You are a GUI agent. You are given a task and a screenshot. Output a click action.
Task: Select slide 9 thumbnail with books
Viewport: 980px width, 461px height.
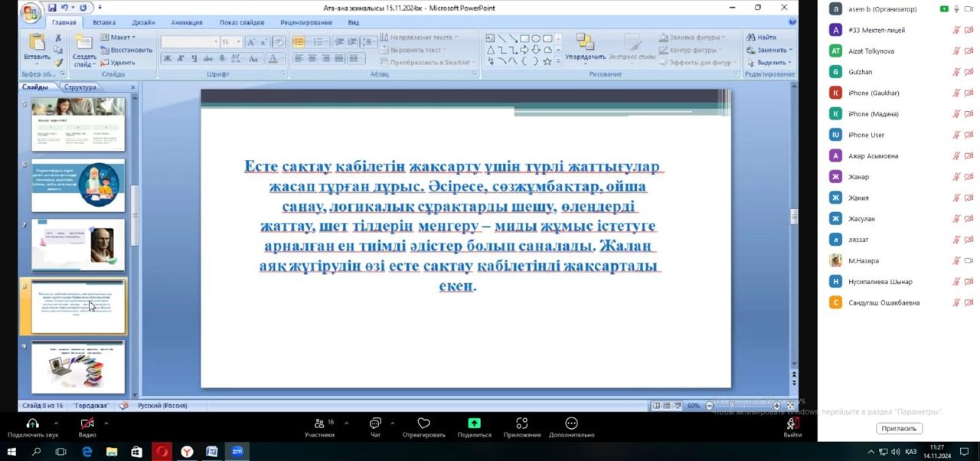pyautogui.click(x=77, y=368)
